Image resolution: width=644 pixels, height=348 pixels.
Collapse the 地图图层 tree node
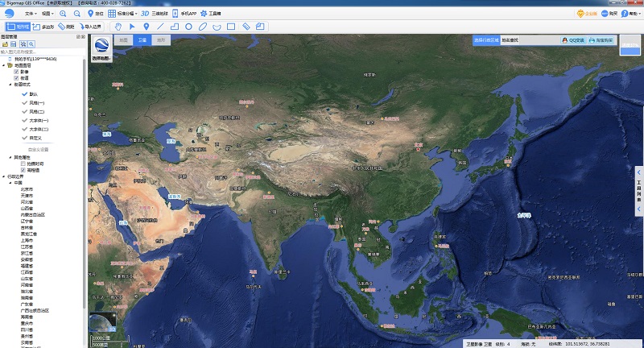[x=4, y=65]
